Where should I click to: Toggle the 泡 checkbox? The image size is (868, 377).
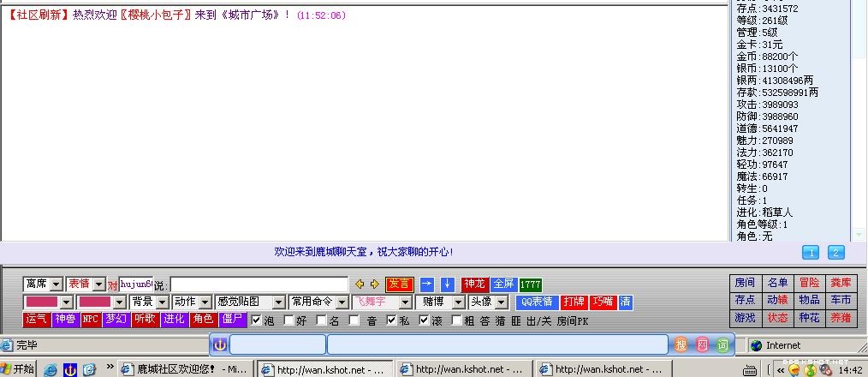coord(257,320)
